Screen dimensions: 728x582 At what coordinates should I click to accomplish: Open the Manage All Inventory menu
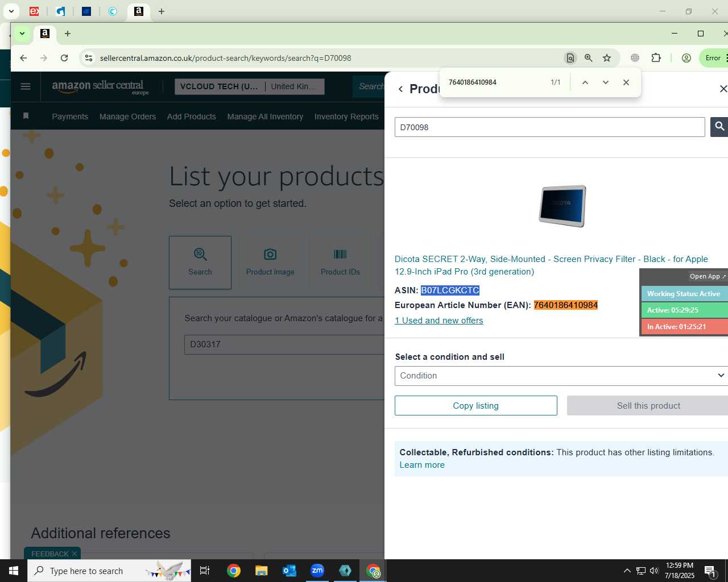point(265,117)
